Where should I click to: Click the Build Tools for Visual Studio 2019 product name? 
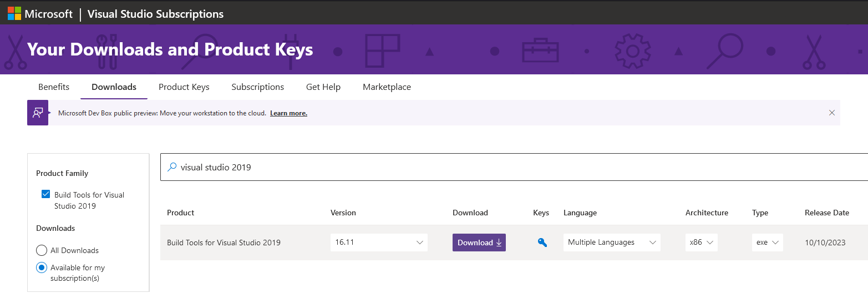click(224, 243)
